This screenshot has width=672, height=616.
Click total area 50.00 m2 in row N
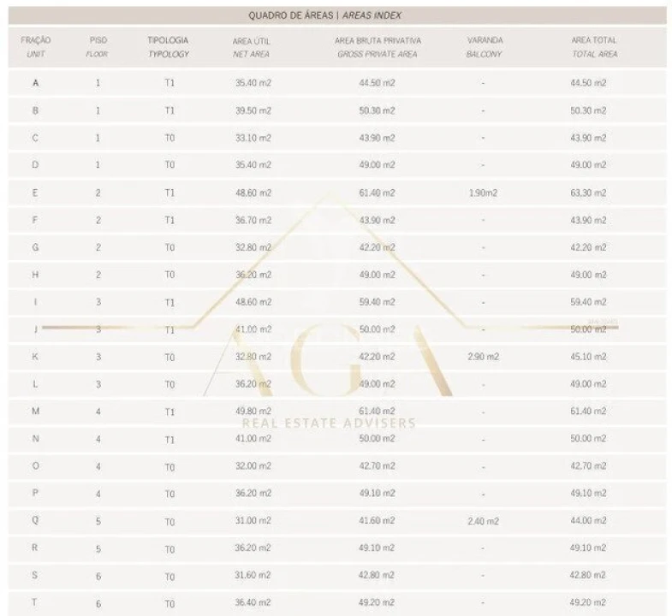(x=588, y=438)
